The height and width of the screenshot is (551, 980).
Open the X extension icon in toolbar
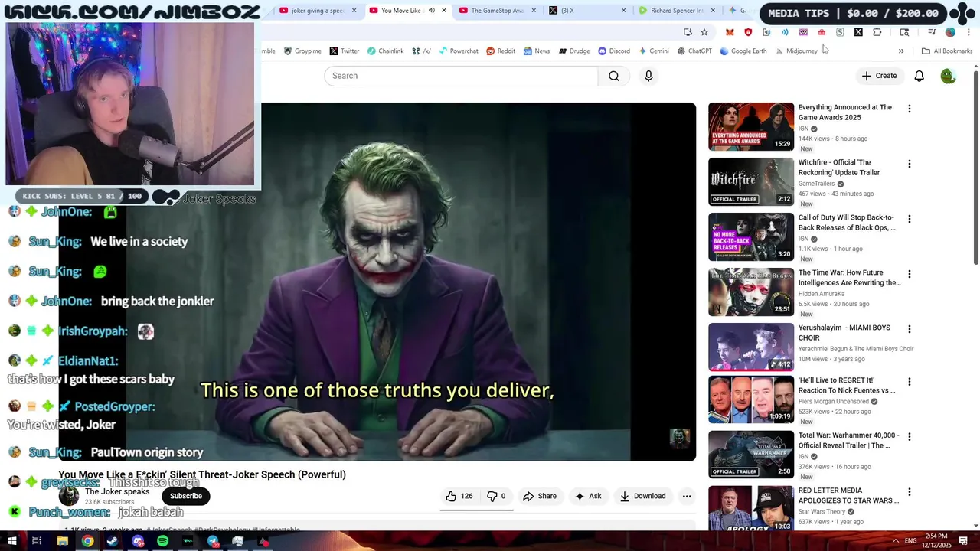(x=858, y=32)
